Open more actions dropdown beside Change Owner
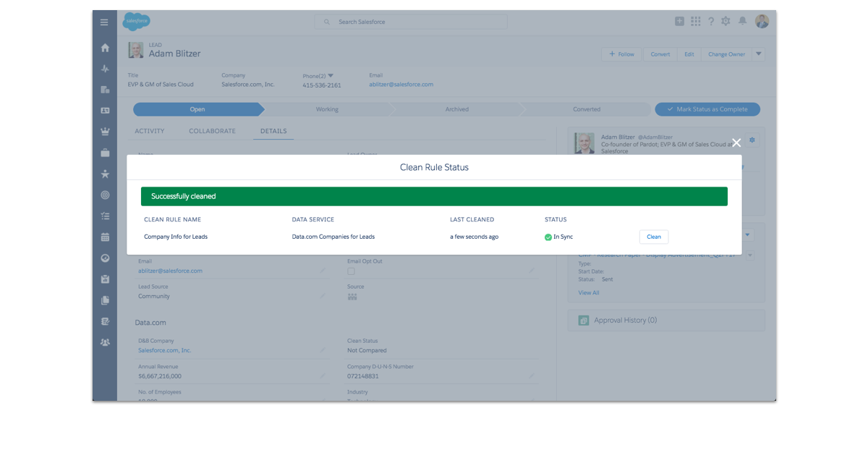 (x=759, y=54)
